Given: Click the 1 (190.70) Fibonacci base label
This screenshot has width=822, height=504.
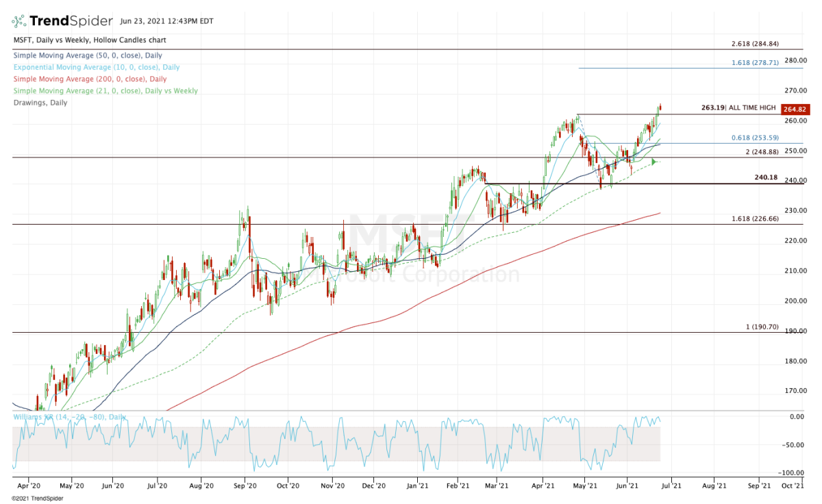Looking at the screenshot, I should tap(762, 327).
